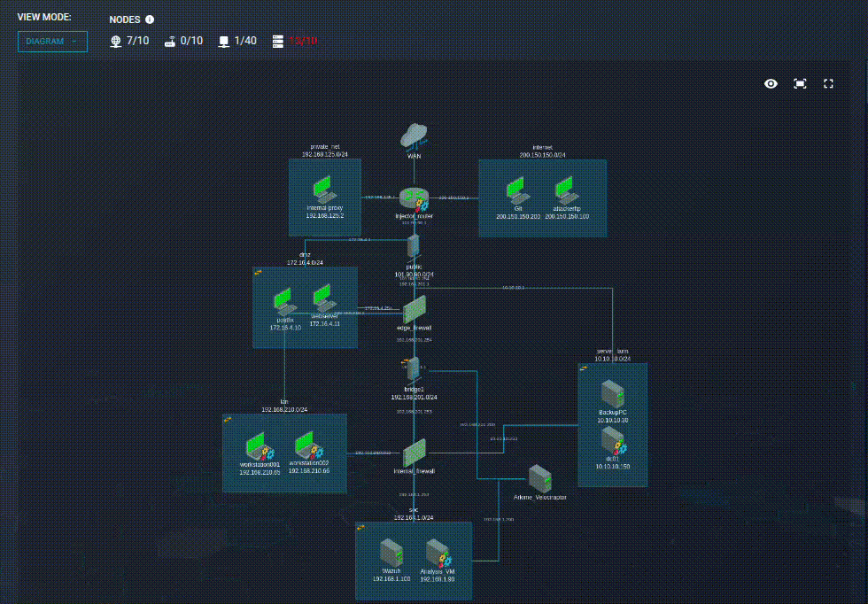The image size is (868, 604).
Task: Click the private_net 192.168.125.0/24 label
Action: tap(325, 151)
